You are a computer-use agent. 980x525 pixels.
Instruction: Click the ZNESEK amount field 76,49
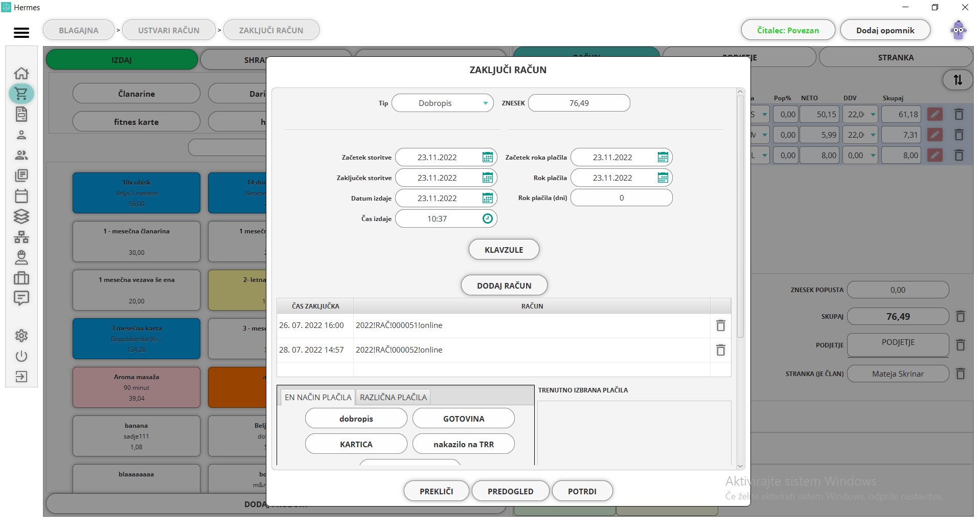pyautogui.click(x=579, y=103)
